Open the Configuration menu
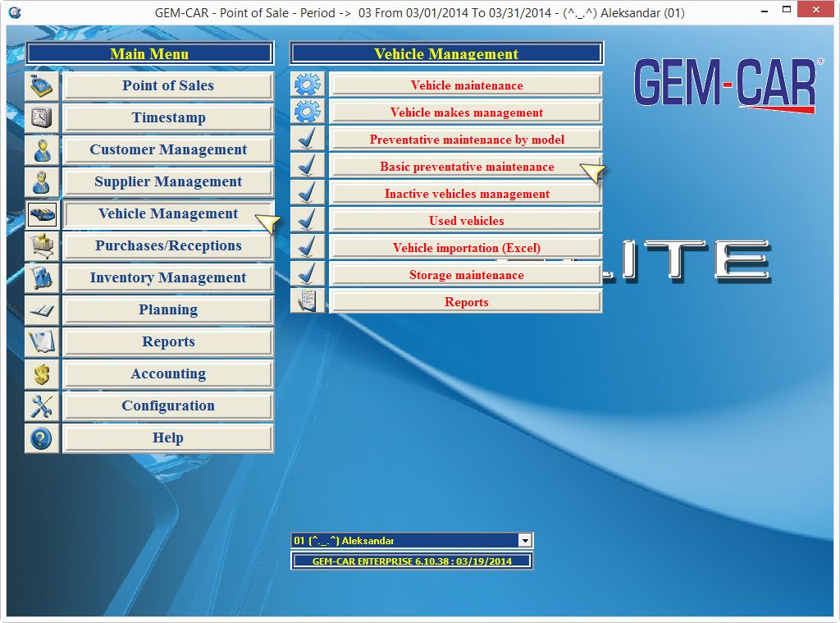Screen dimensions: 840x623 tap(168, 405)
